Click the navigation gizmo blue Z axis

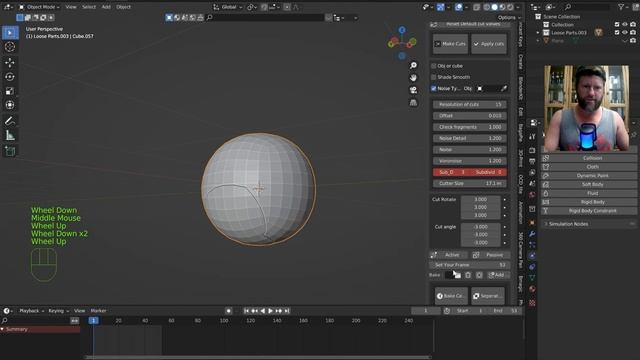point(402,30)
